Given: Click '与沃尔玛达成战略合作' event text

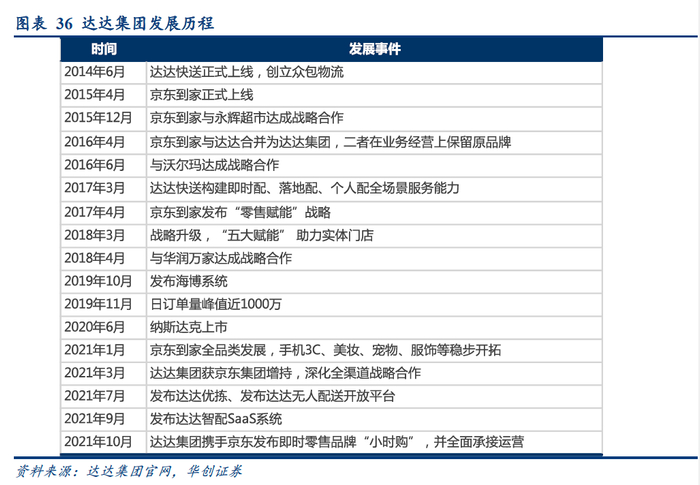Looking at the screenshot, I should pyautogui.click(x=214, y=165).
